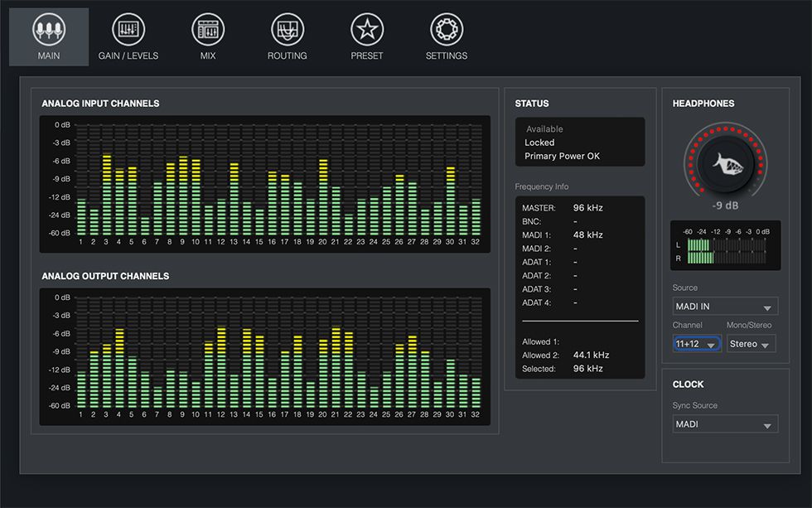Click the ROUTING tab label
This screenshot has width=812, height=508.
pos(288,56)
